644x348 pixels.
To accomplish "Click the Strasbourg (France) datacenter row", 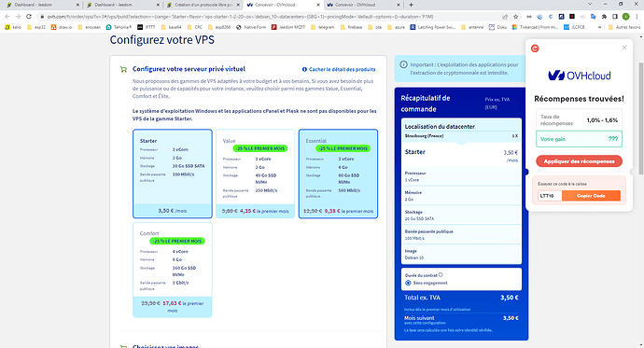I will coord(461,136).
